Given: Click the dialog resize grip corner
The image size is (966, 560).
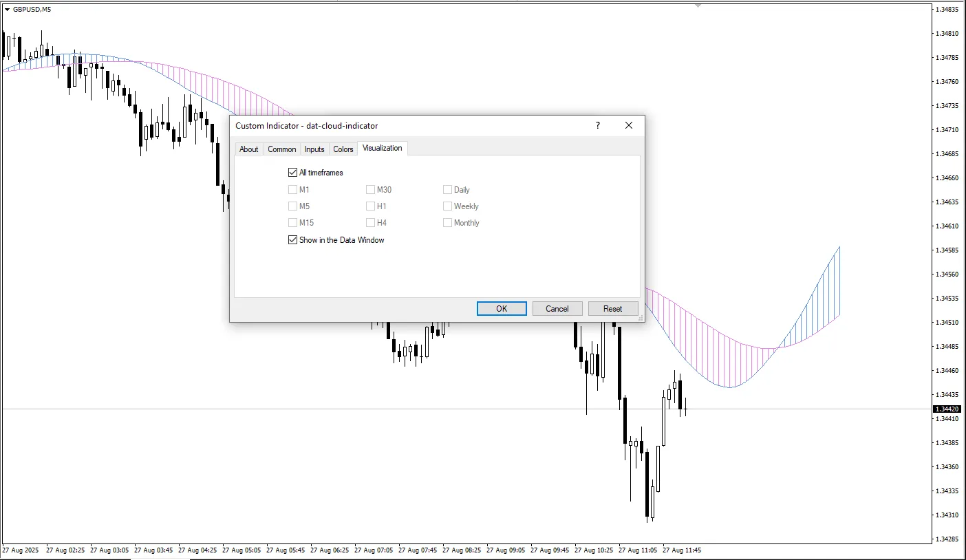Looking at the screenshot, I should pyautogui.click(x=641, y=318).
